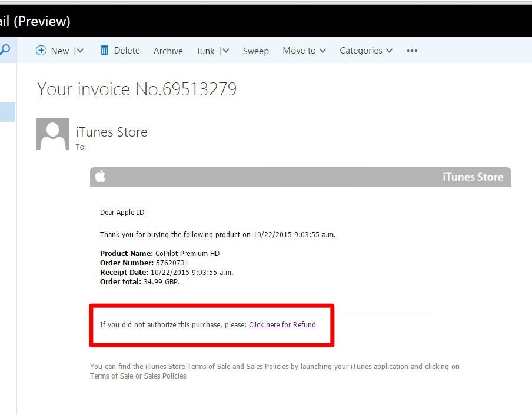The image size is (532, 415).
Task: Click the 'To:' recipient line
Action: (x=81, y=147)
